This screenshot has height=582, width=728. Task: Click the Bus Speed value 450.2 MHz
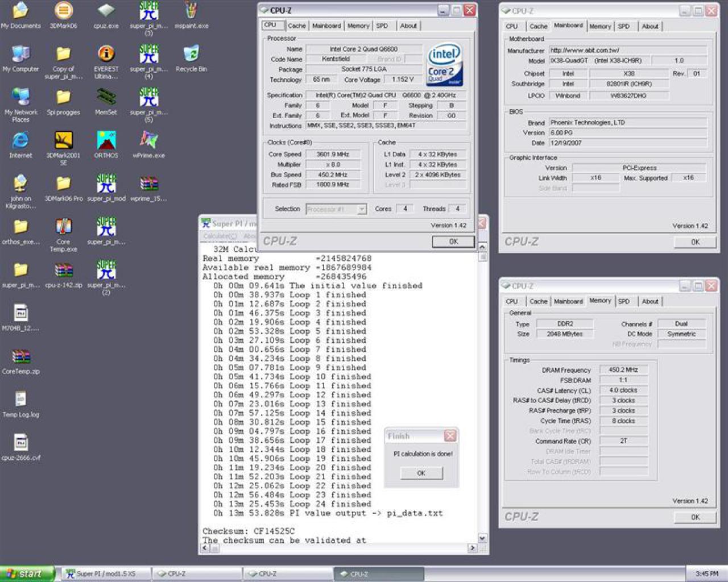coord(333,174)
